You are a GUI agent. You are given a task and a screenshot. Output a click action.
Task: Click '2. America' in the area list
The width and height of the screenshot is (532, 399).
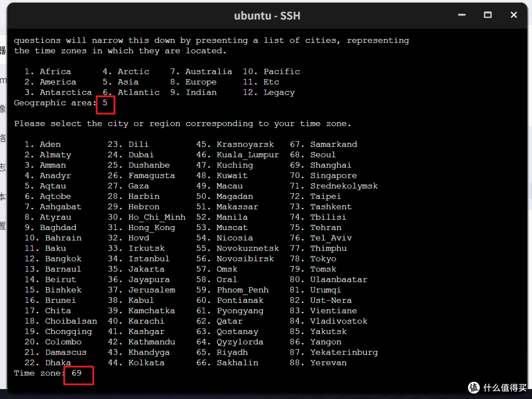click(50, 82)
